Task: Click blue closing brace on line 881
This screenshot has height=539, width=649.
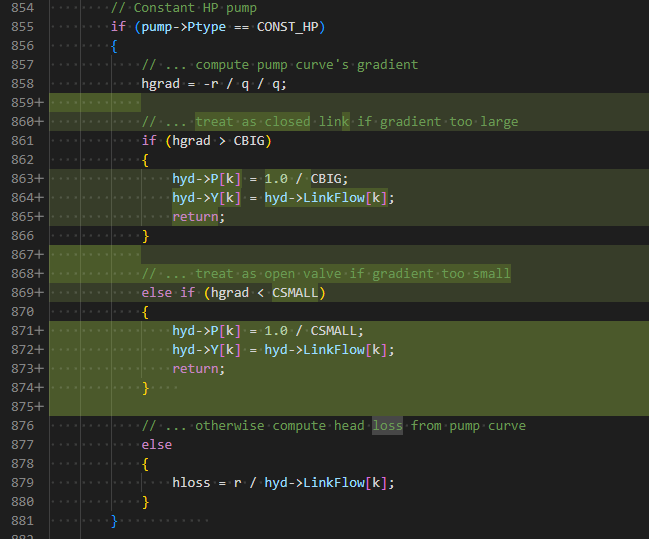Action: pyautogui.click(x=114, y=521)
